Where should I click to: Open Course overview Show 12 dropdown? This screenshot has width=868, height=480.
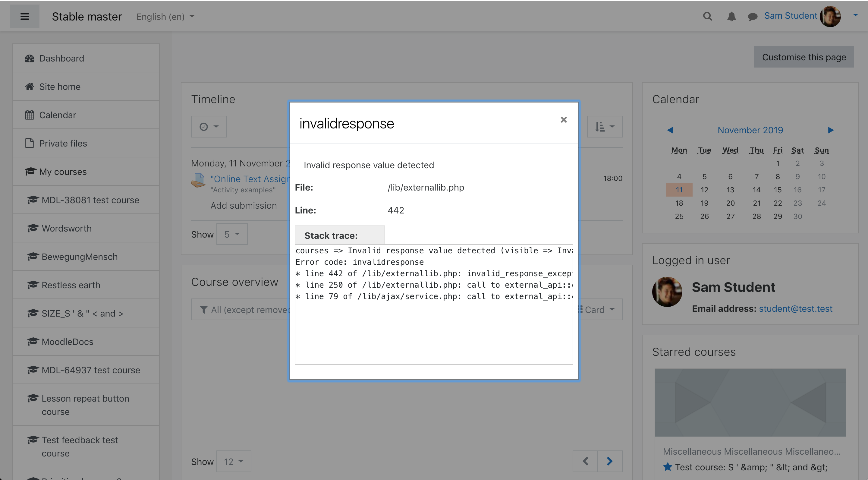(234, 461)
